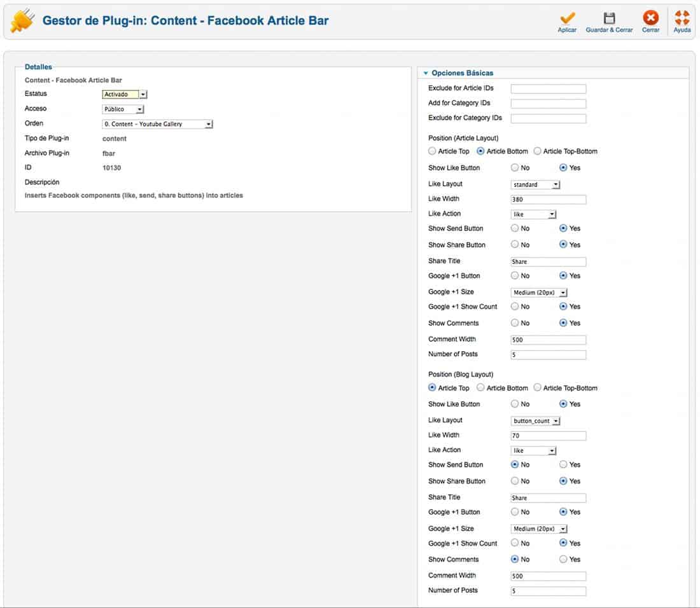Click the plug-in ID value 10130
This screenshot has height=608, width=700.
(x=111, y=168)
